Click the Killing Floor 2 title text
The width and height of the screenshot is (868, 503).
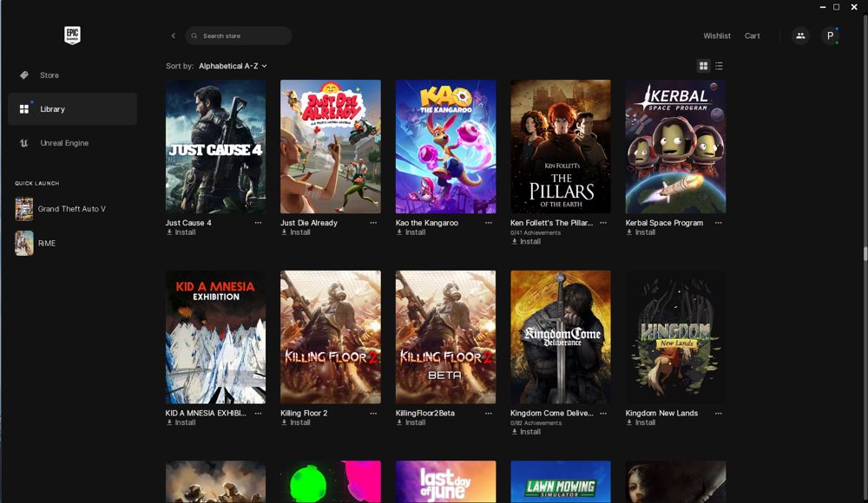pos(304,414)
